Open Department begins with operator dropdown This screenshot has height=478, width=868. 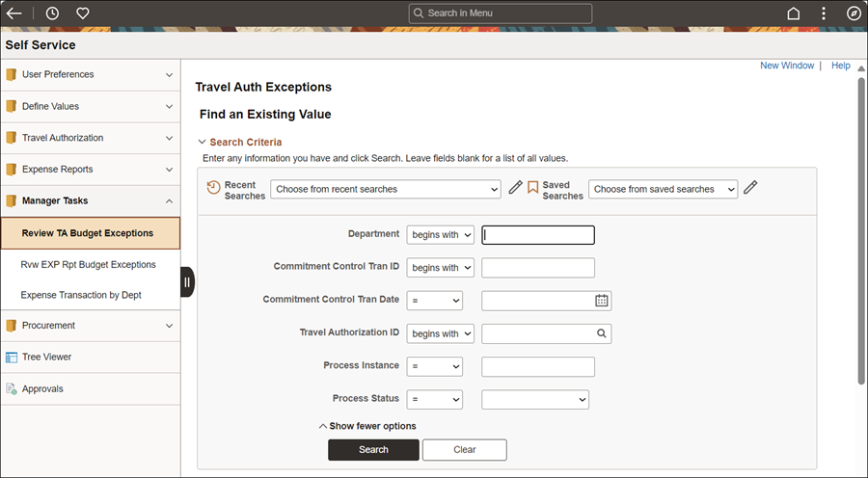[440, 234]
